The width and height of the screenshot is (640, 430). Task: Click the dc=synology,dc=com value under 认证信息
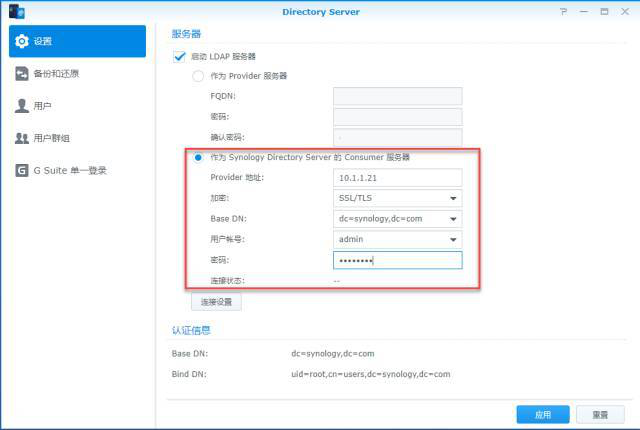(x=333, y=354)
